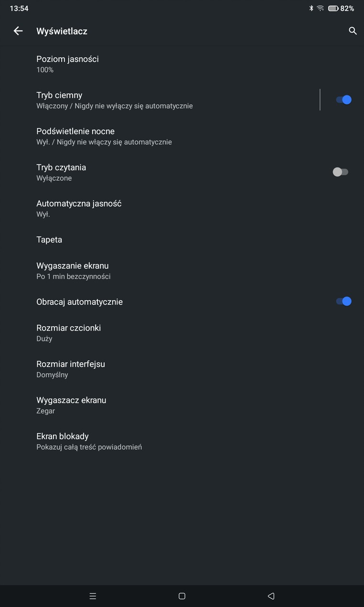The width and height of the screenshot is (364, 607).
Task: Tap the back triangle navigation icon
Action: pos(271,596)
